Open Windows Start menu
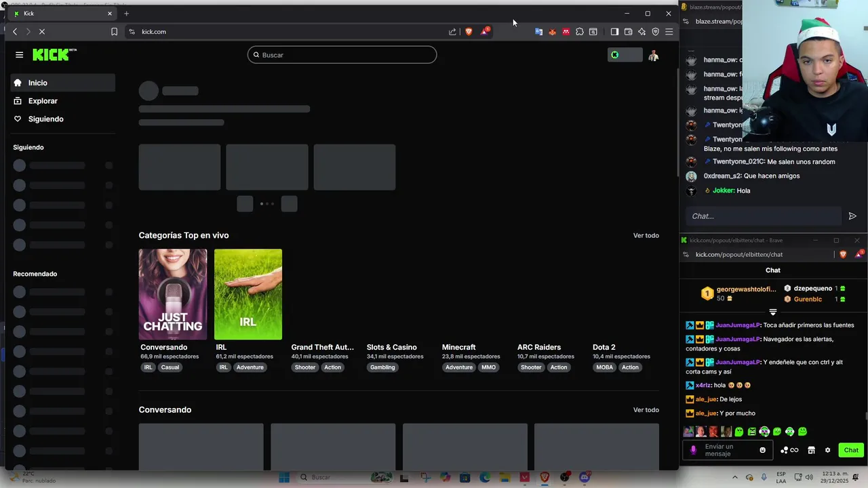The height and width of the screenshot is (488, 868). point(284,477)
